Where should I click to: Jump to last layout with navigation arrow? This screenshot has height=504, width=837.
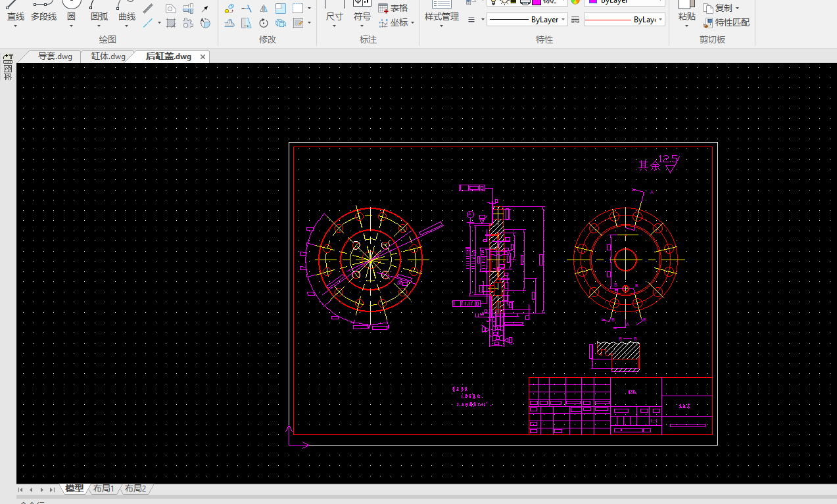pos(52,490)
